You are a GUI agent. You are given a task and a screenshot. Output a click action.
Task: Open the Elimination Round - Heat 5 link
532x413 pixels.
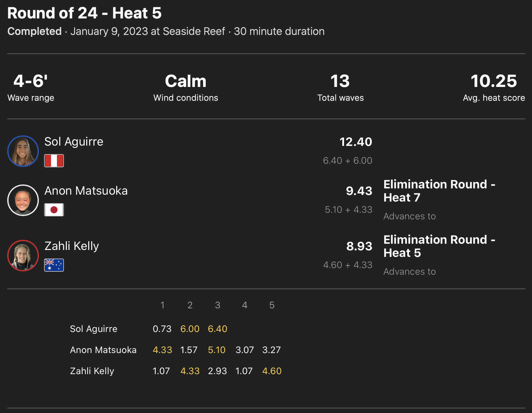439,246
